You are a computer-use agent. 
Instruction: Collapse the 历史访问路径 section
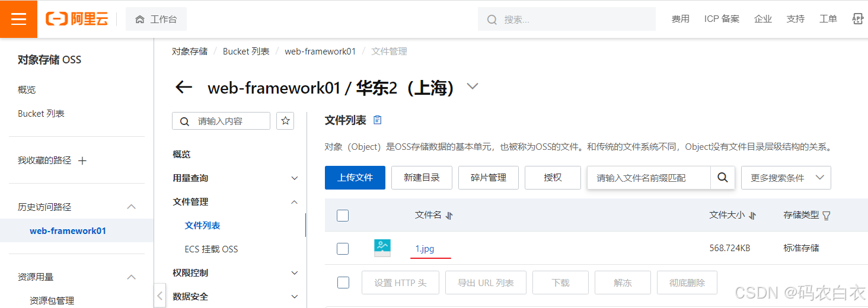132,207
